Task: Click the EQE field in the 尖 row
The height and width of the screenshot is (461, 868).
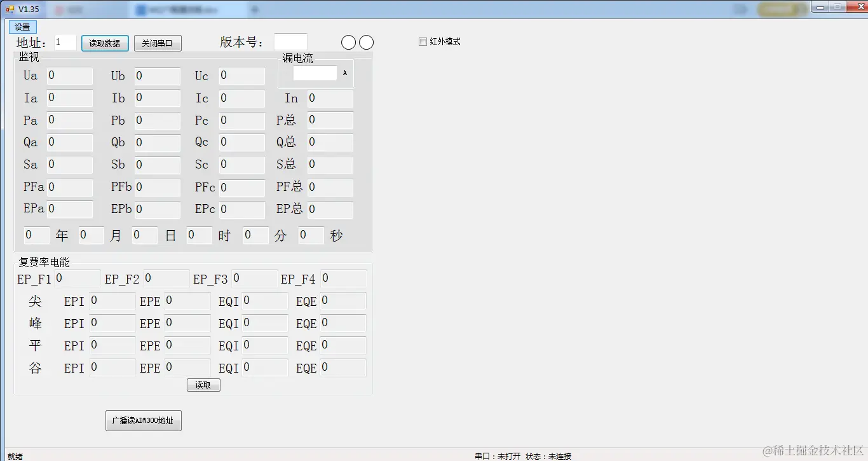Action: point(343,301)
